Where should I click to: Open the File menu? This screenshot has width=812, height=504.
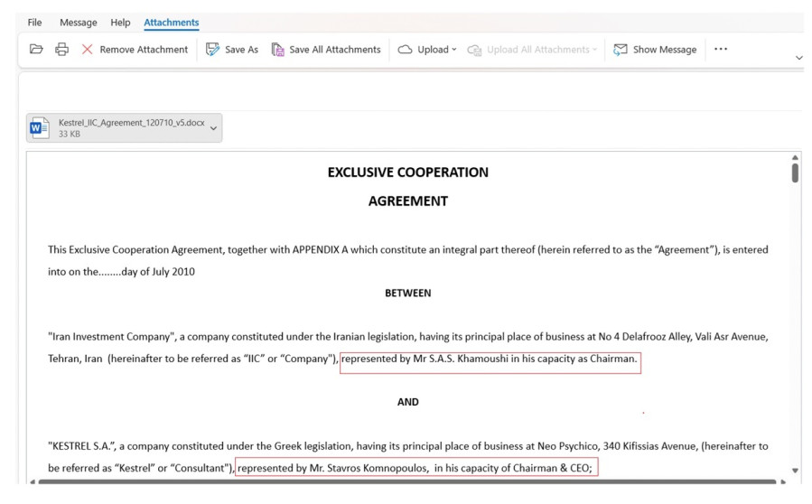[34, 23]
